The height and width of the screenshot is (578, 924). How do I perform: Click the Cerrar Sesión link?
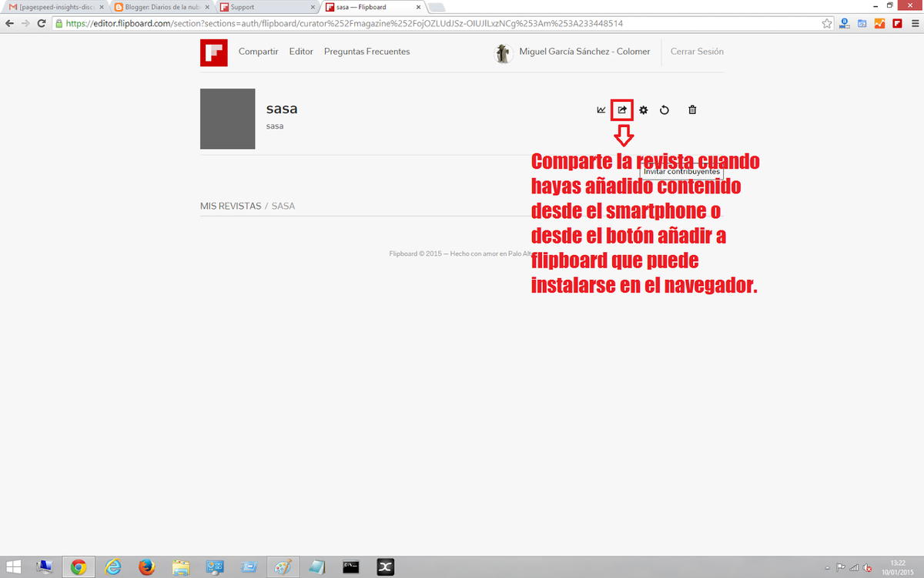pos(697,52)
